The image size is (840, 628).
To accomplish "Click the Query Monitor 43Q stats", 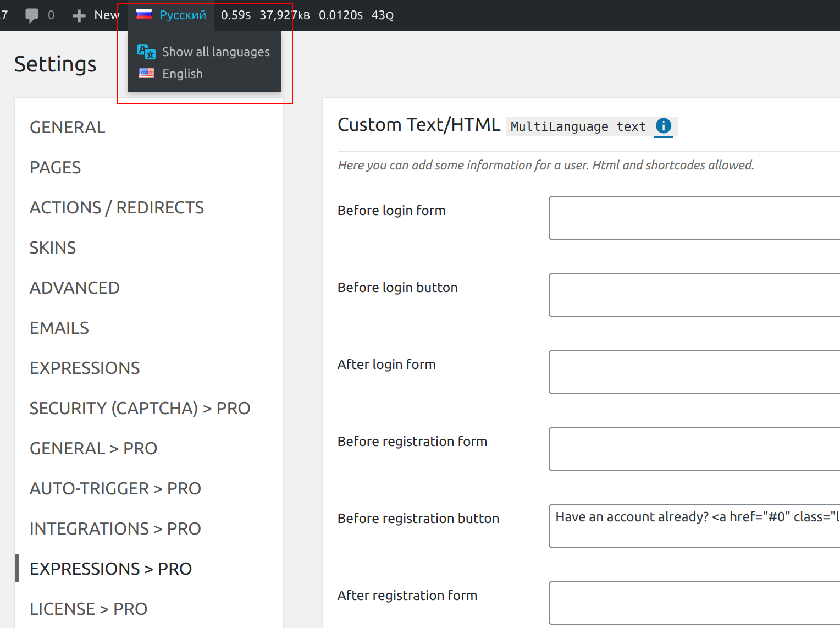I will coord(382,15).
